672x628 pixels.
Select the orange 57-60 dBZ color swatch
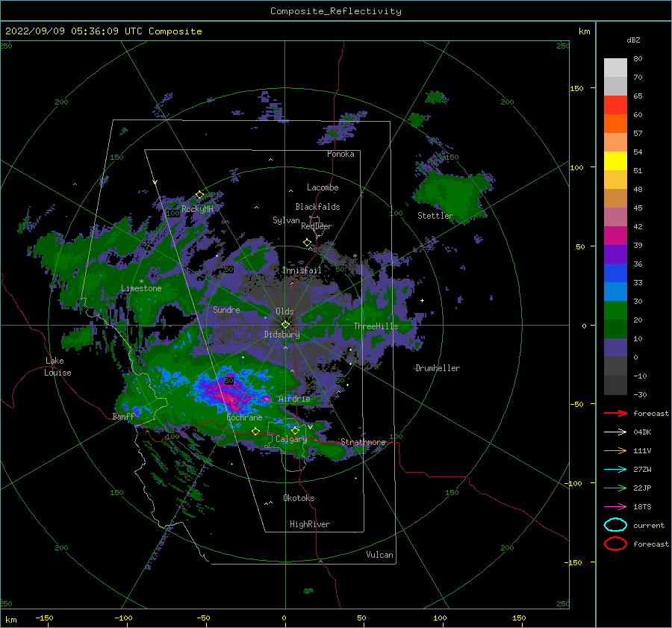(615, 124)
